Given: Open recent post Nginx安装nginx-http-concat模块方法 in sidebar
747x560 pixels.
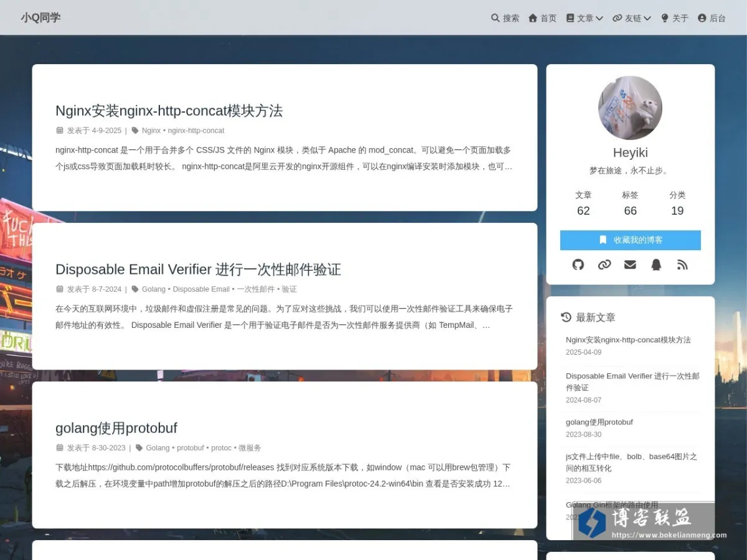Looking at the screenshot, I should (628, 340).
